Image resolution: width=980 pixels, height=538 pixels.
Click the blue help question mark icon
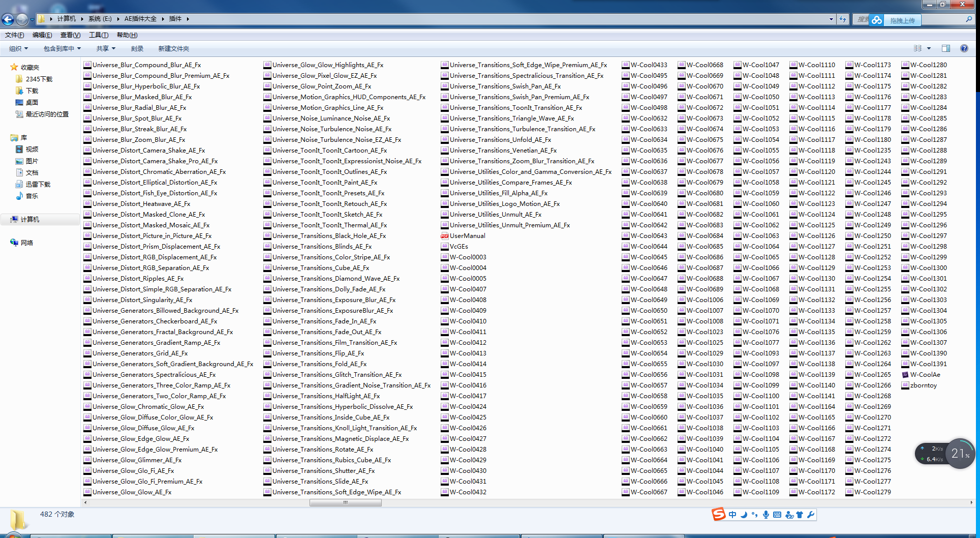coord(964,48)
